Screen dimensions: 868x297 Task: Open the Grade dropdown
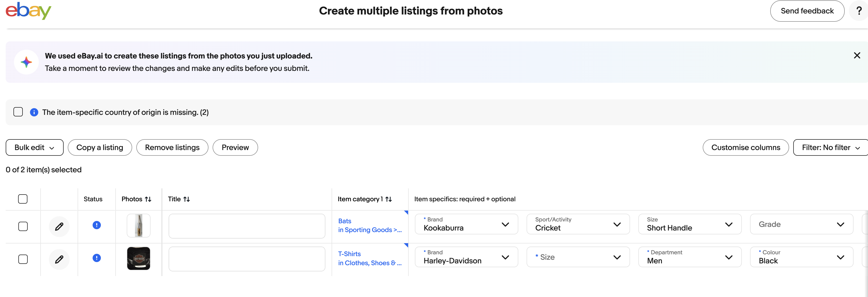click(x=802, y=224)
